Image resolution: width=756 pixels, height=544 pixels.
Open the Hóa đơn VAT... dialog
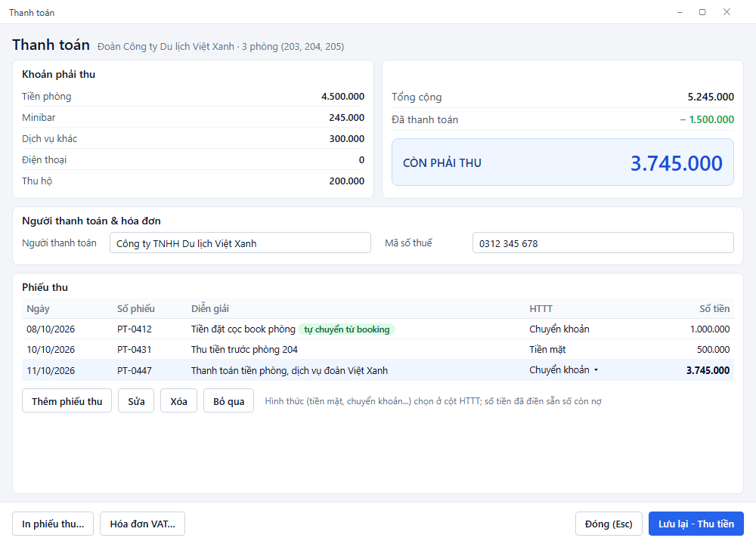pyautogui.click(x=143, y=524)
